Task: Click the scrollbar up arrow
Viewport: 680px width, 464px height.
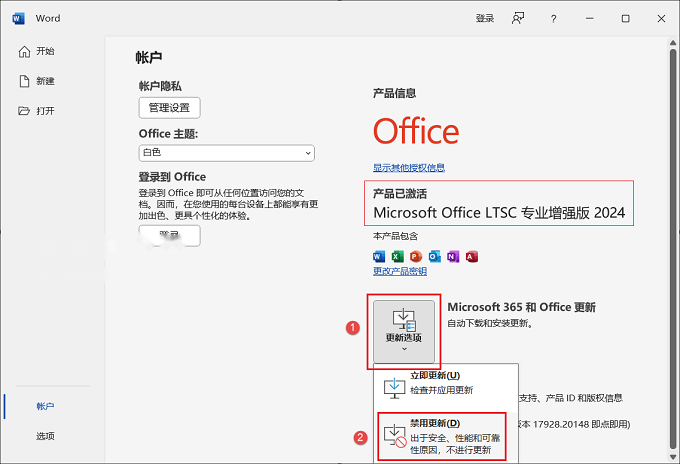Action: [673, 42]
